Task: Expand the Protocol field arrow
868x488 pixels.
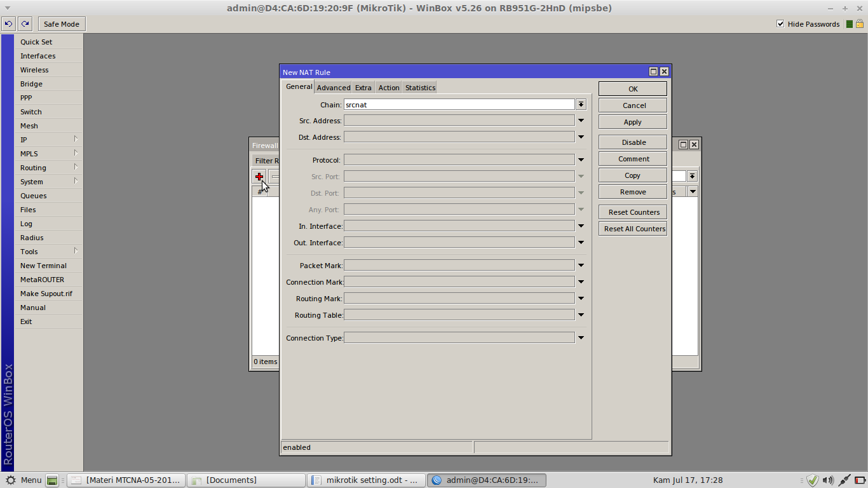Action: point(581,159)
